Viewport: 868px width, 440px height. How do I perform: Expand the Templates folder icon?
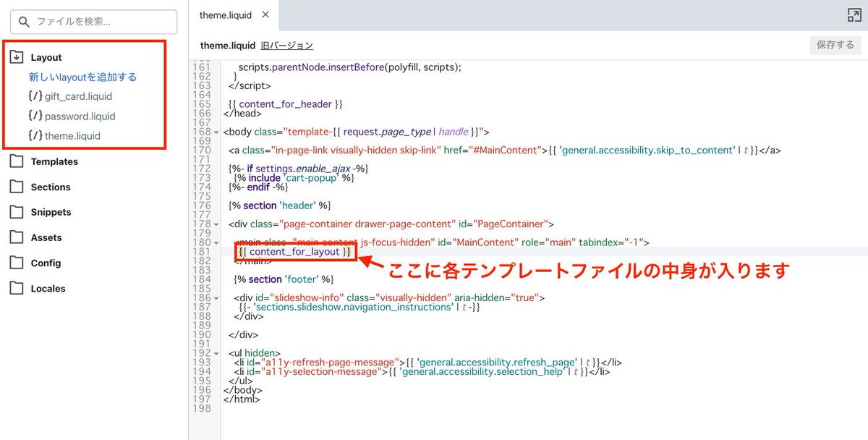point(17,161)
